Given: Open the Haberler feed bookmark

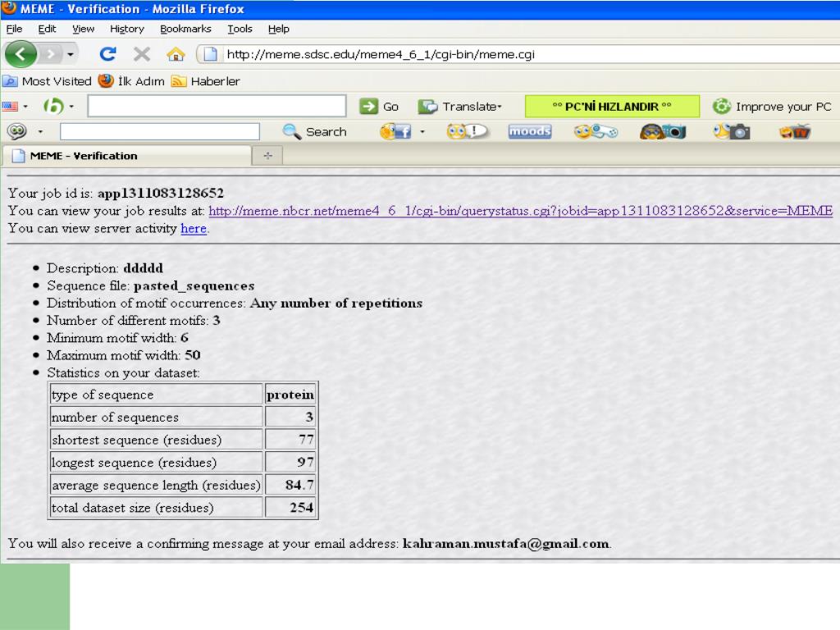Looking at the screenshot, I should pyautogui.click(x=206, y=81).
